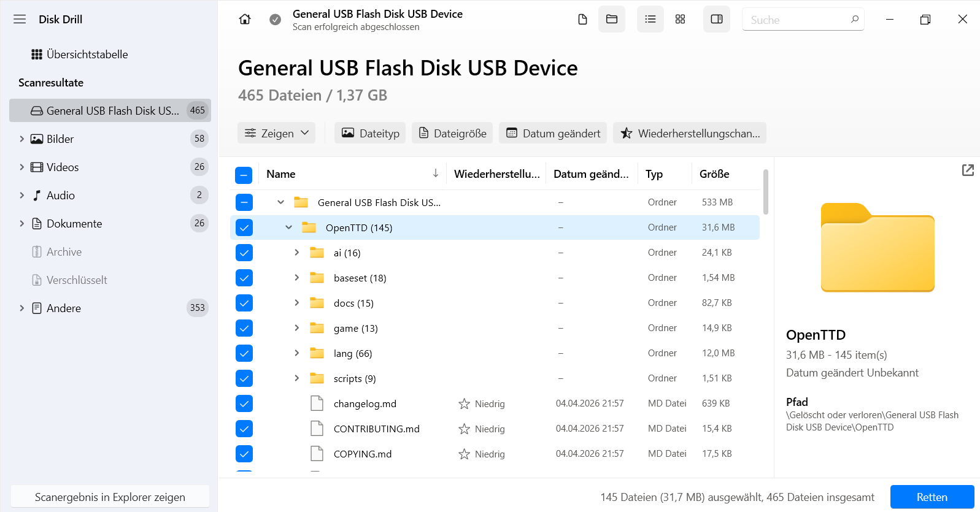The height and width of the screenshot is (512, 980).
Task: Select General USB Flash Disk scan result
Action: pyautogui.click(x=110, y=110)
